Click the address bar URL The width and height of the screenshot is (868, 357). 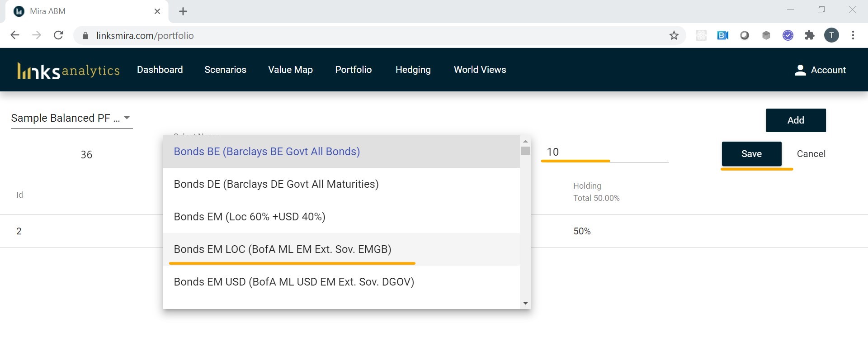coord(145,36)
